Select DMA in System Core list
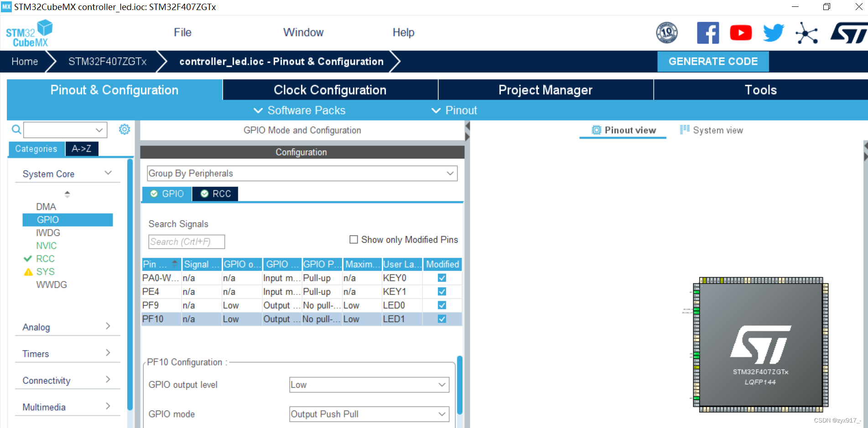The width and height of the screenshot is (868, 428). (x=46, y=206)
